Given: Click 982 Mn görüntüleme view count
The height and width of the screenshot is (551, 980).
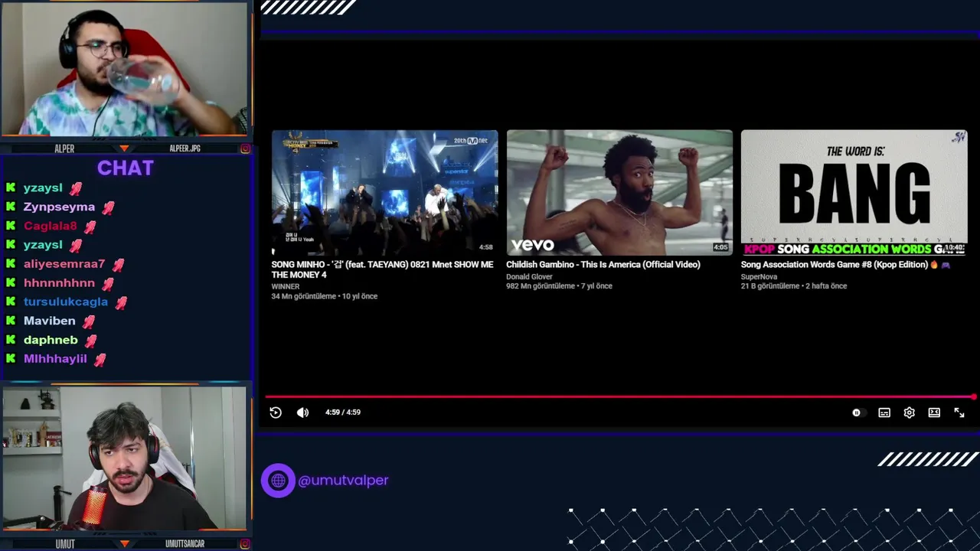Looking at the screenshot, I should click(541, 286).
